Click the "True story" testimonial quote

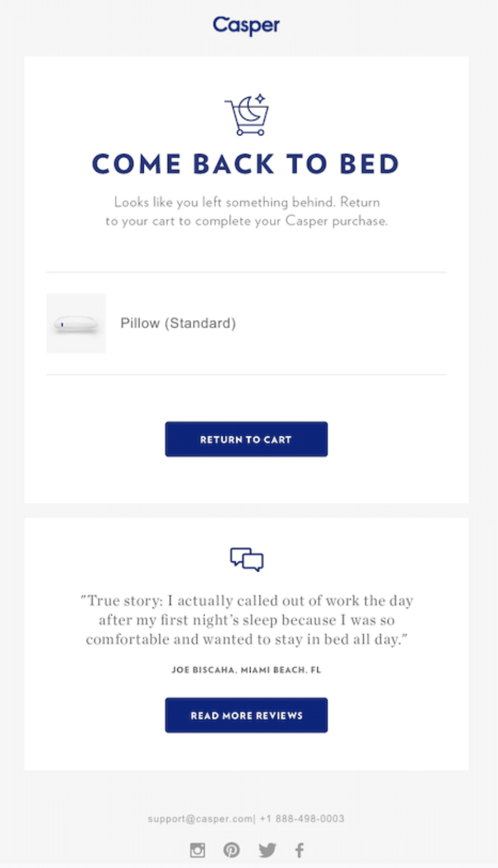[247, 620]
